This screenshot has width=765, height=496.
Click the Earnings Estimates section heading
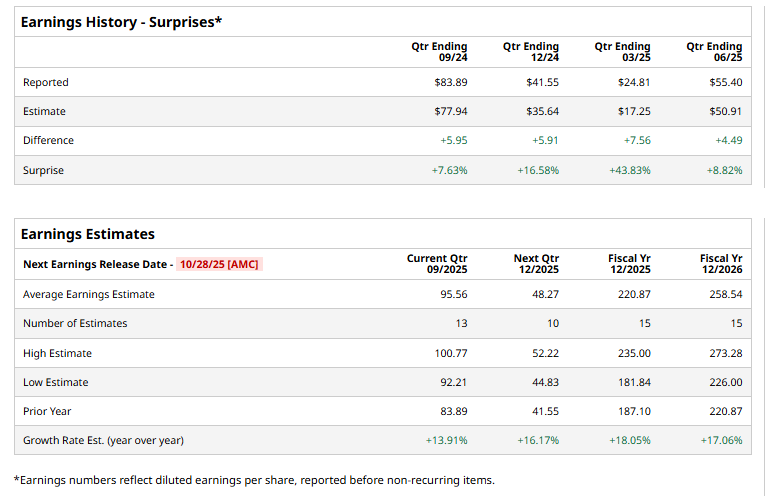point(88,234)
